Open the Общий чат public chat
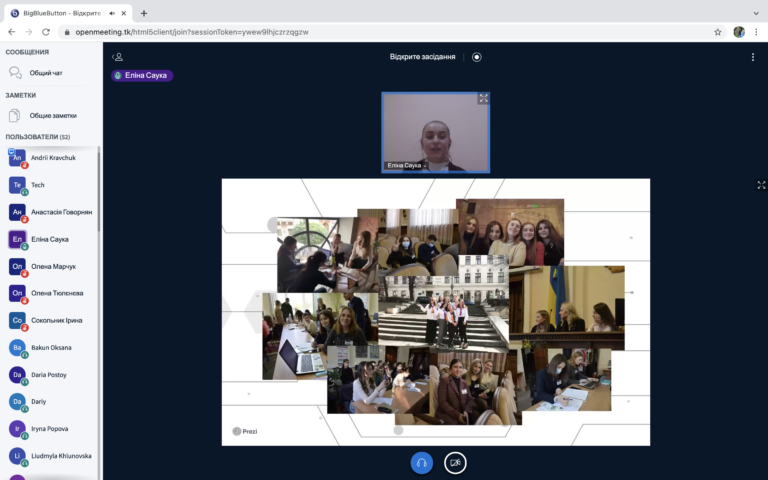 click(46, 73)
